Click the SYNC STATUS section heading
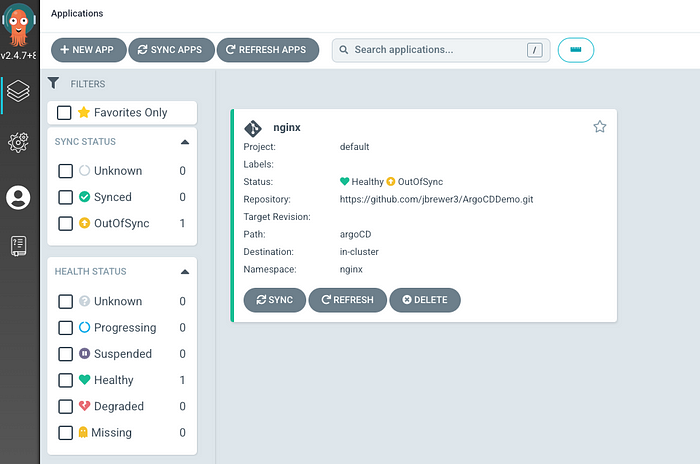 coord(85,142)
